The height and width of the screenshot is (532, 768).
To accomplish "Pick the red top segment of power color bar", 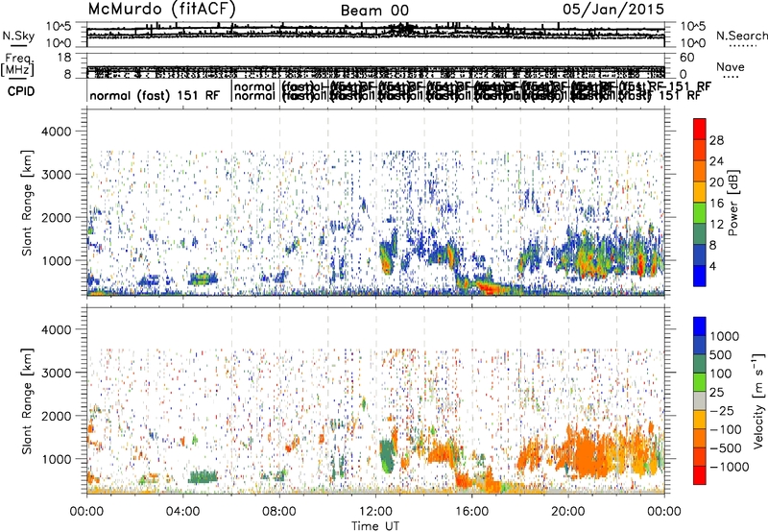I will (x=700, y=130).
